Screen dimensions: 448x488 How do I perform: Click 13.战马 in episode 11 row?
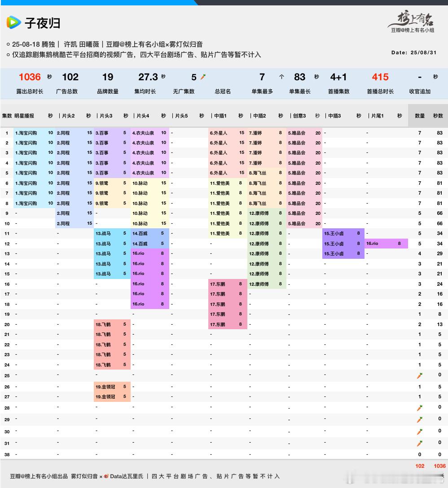tap(103, 233)
